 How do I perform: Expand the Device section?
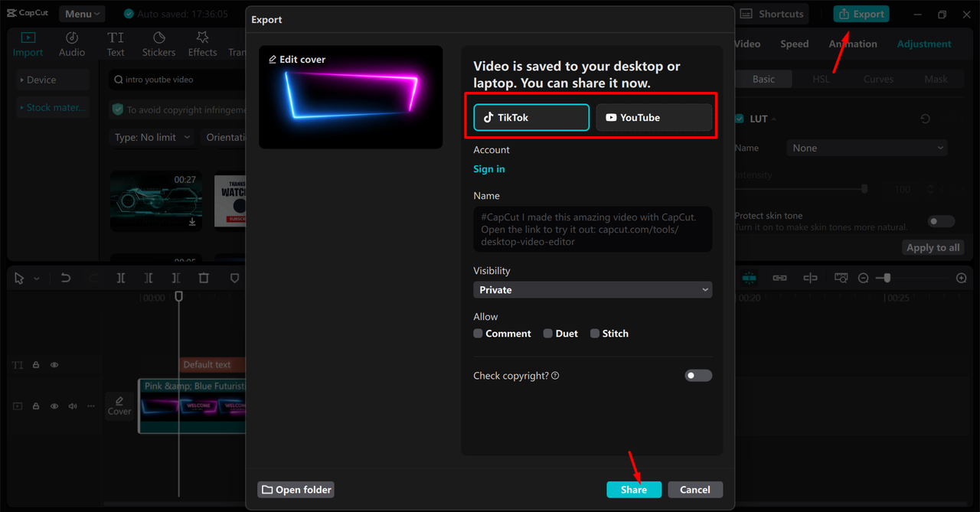coord(53,80)
